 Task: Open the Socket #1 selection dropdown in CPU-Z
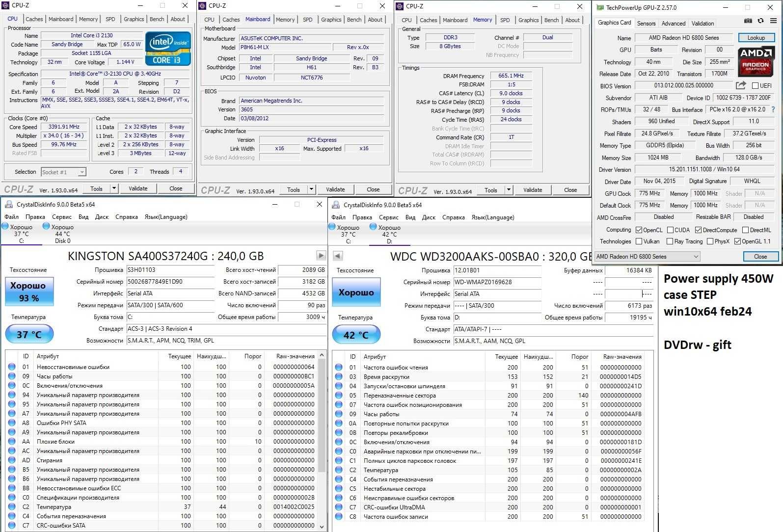point(64,172)
